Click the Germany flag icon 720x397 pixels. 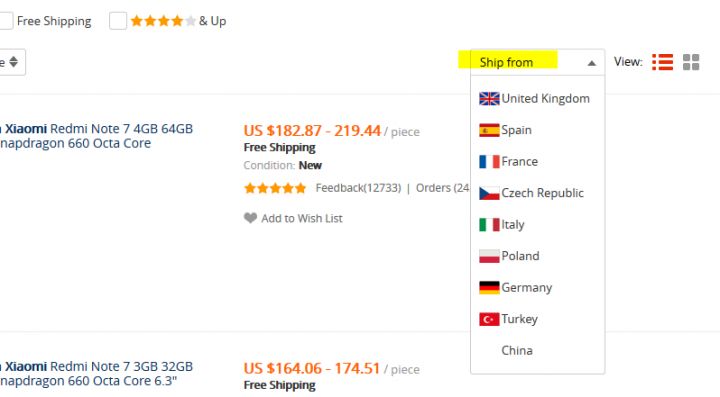pyautogui.click(x=489, y=288)
